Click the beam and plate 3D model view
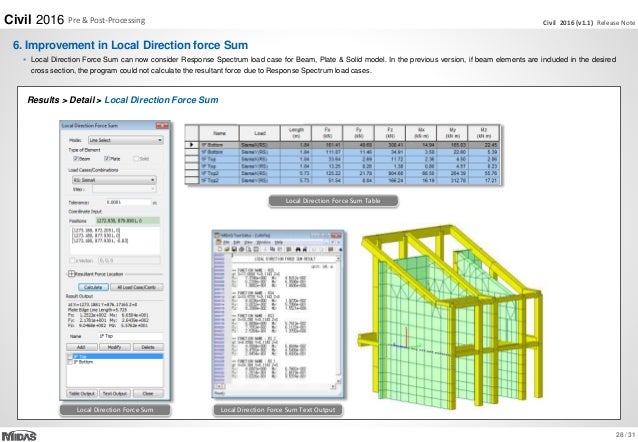638x442 pixels. click(451, 317)
